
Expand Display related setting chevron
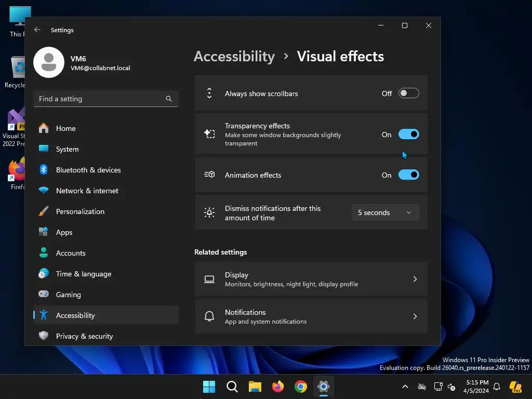point(415,279)
